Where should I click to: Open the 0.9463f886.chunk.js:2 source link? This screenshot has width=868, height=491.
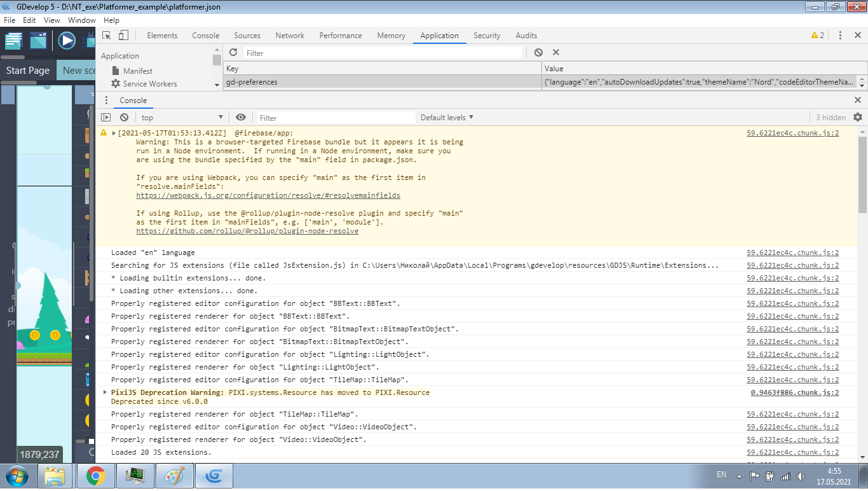(794, 392)
